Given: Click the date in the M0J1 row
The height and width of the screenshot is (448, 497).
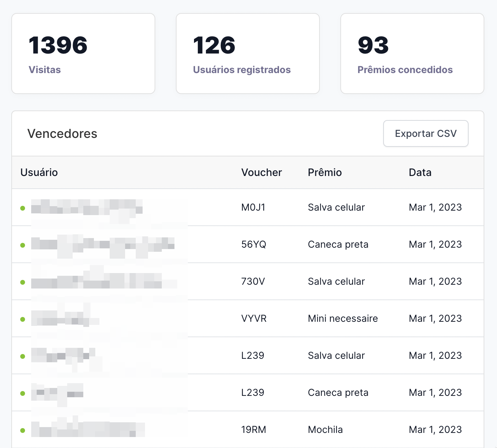Looking at the screenshot, I should point(435,207).
